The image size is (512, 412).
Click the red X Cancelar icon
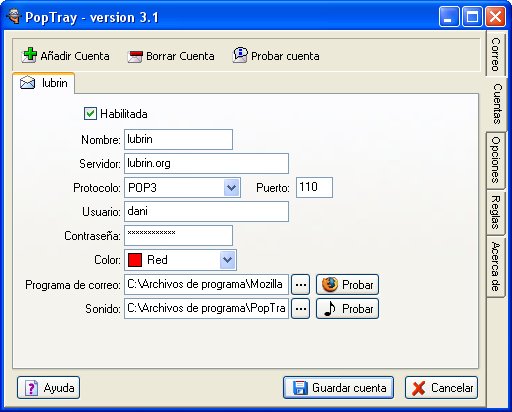(x=419, y=388)
